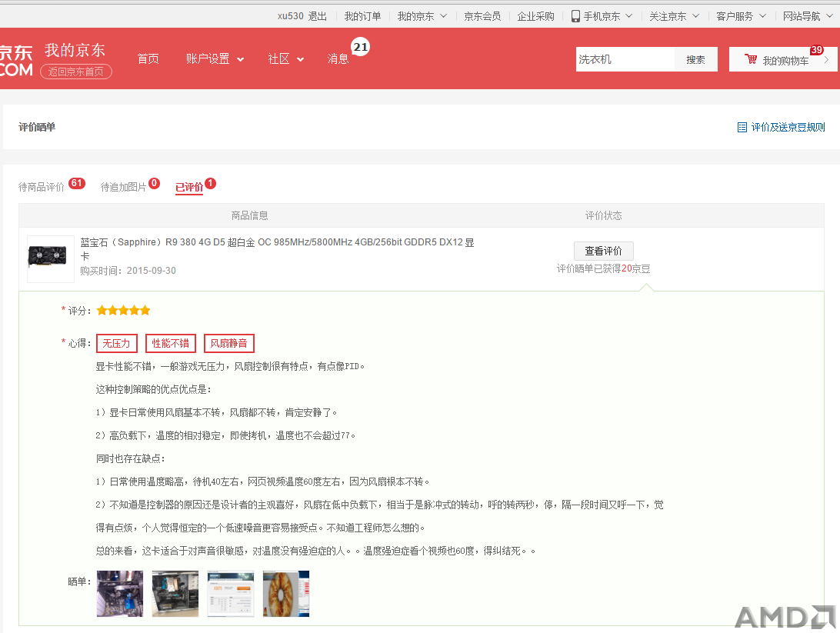Viewport: 840px width, 633px height.
Task: Open the 社区 dropdown menu
Action: point(285,59)
